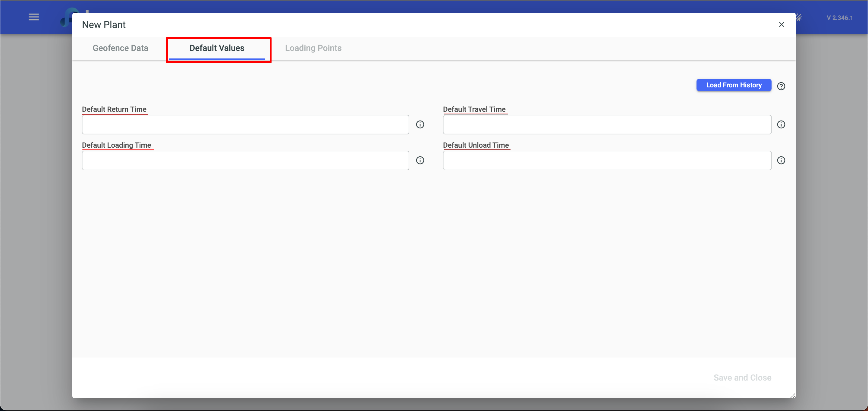Click info icon for Default Return Time

[x=420, y=124]
